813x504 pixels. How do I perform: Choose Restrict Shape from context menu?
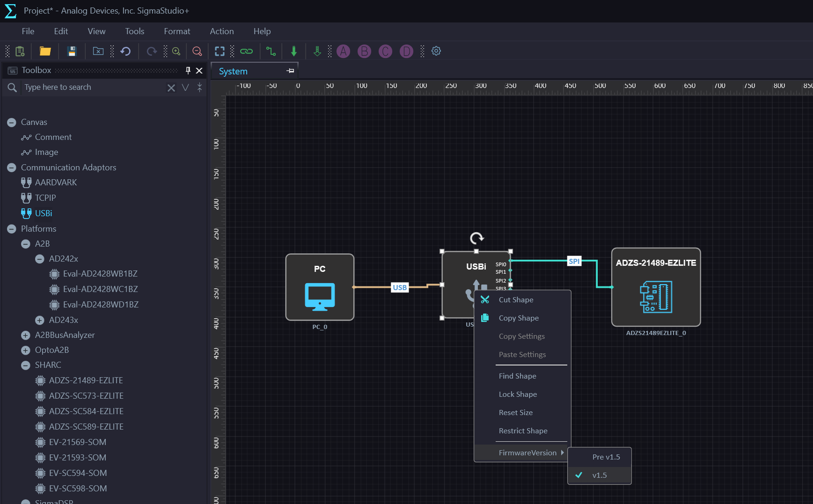coord(522,431)
